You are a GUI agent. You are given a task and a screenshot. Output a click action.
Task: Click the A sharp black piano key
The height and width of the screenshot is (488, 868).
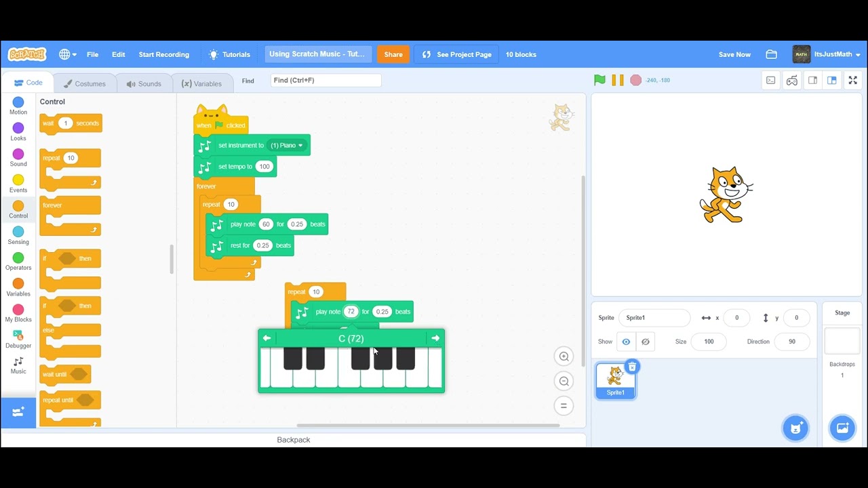pyautogui.click(x=406, y=359)
